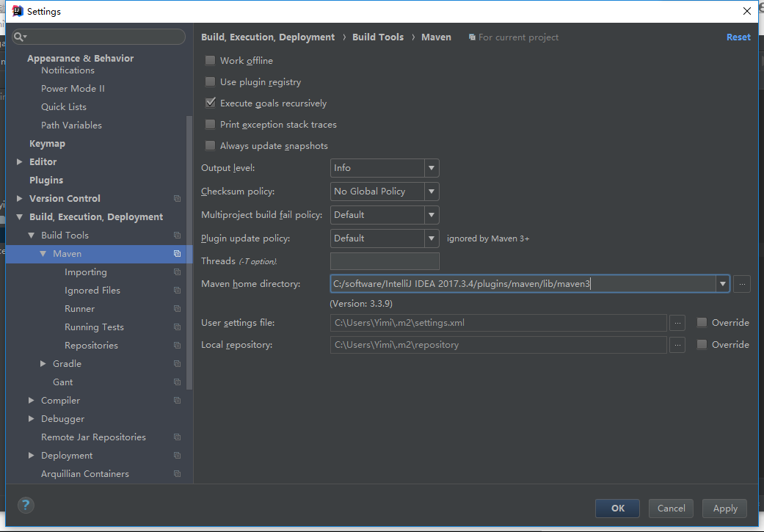Screen dimensions: 764x532
Task: Expand the Deployment tree node
Action: pyautogui.click(x=31, y=456)
